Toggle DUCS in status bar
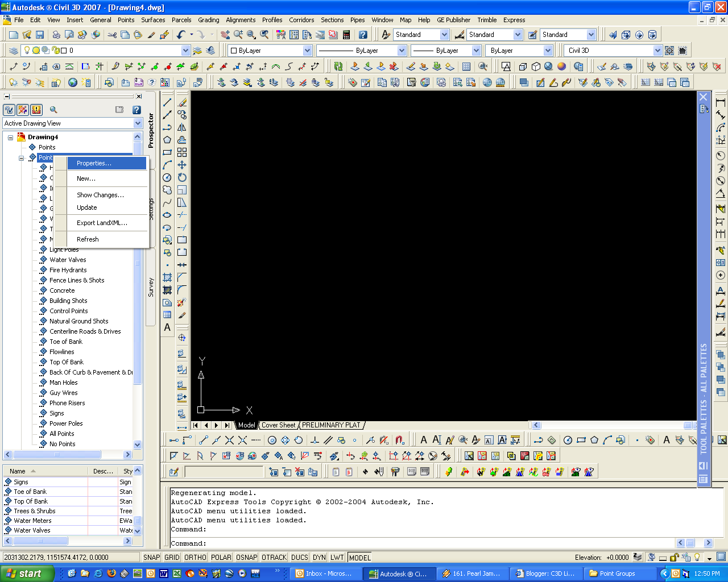 (x=300, y=558)
